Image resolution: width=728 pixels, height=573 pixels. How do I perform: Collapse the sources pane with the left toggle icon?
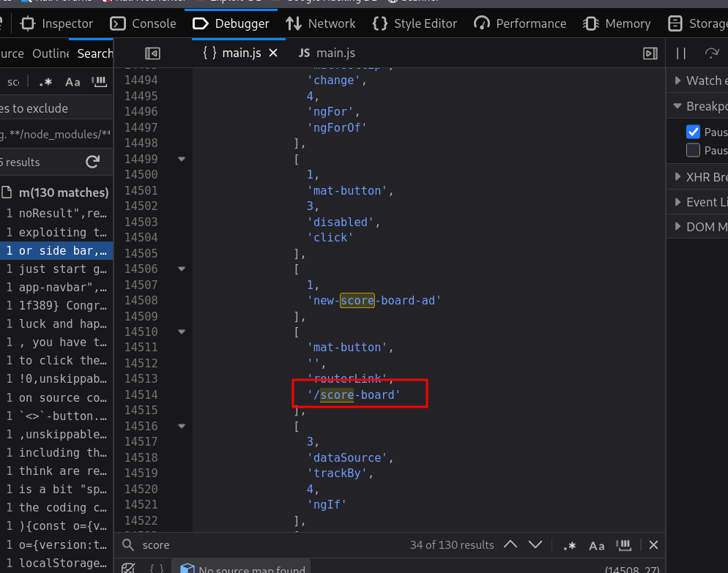pyautogui.click(x=152, y=53)
